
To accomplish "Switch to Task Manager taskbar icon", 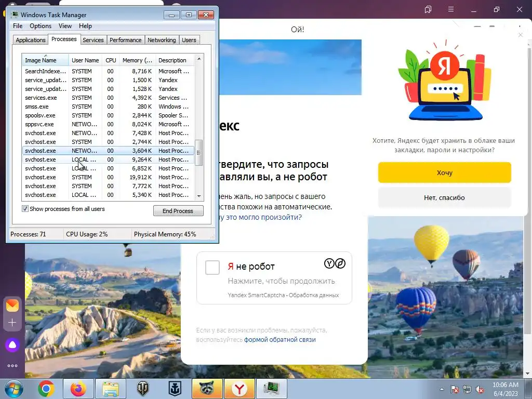I will point(271,389).
